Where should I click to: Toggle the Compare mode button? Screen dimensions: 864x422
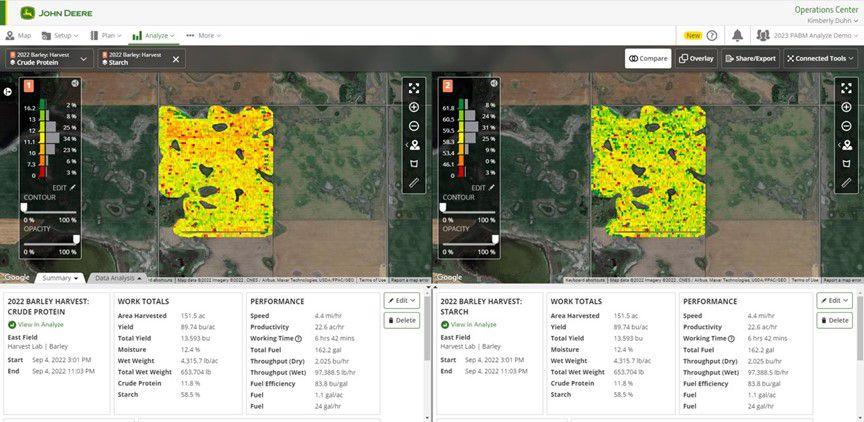[648, 58]
